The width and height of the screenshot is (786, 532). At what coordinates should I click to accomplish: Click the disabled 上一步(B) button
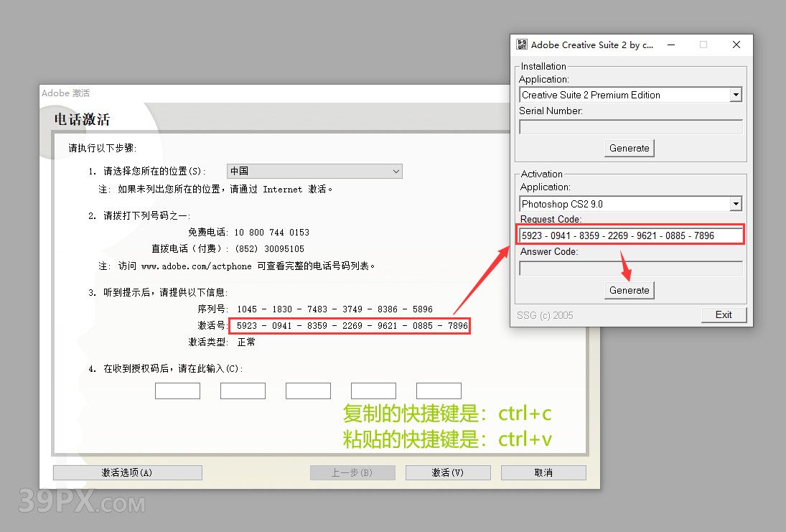[x=352, y=472]
